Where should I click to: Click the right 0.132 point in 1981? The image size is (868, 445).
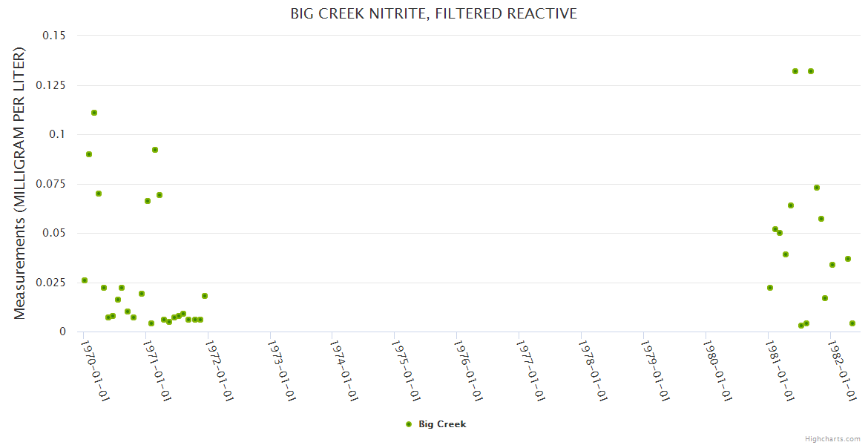click(811, 71)
